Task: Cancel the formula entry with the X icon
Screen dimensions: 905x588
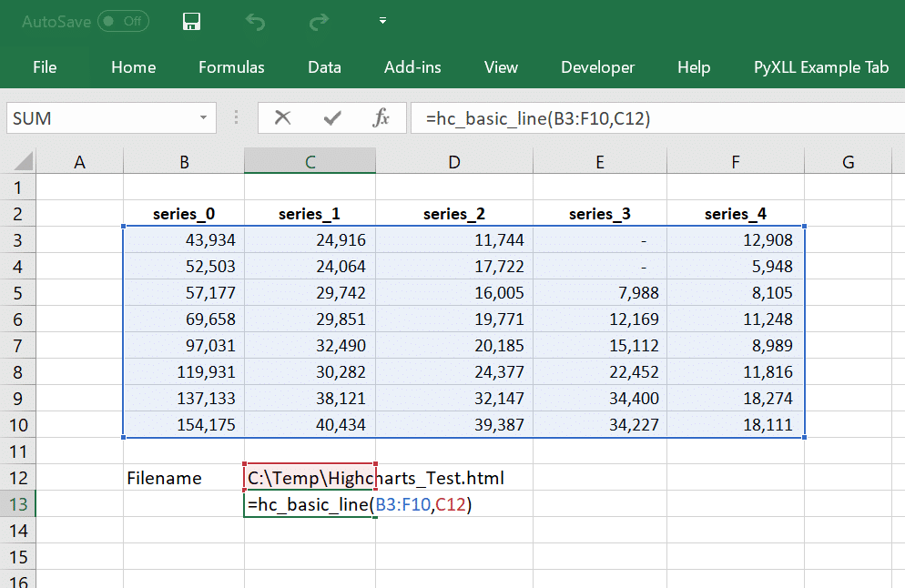Action: click(x=282, y=117)
